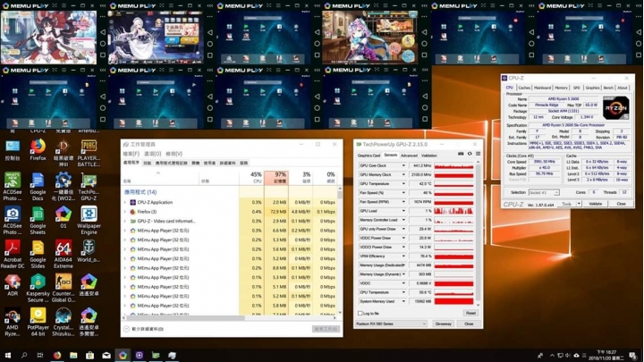Switch to the CPU-Z Memory tab
This screenshot has width=644, height=362.
[562, 88]
